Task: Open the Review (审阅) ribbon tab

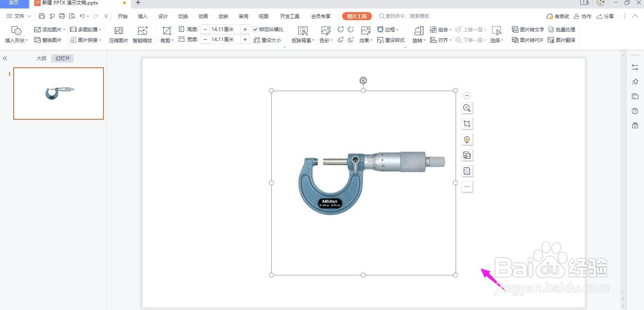Action: pyautogui.click(x=244, y=16)
